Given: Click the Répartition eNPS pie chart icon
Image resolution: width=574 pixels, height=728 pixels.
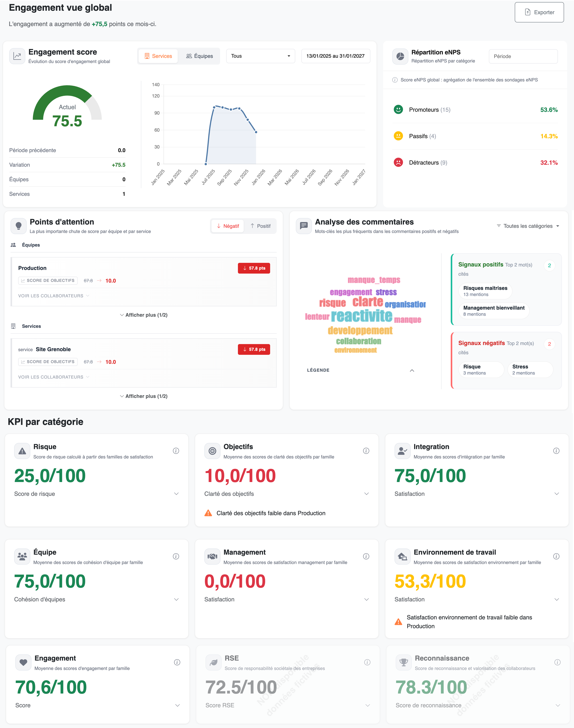Looking at the screenshot, I should 400,56.
